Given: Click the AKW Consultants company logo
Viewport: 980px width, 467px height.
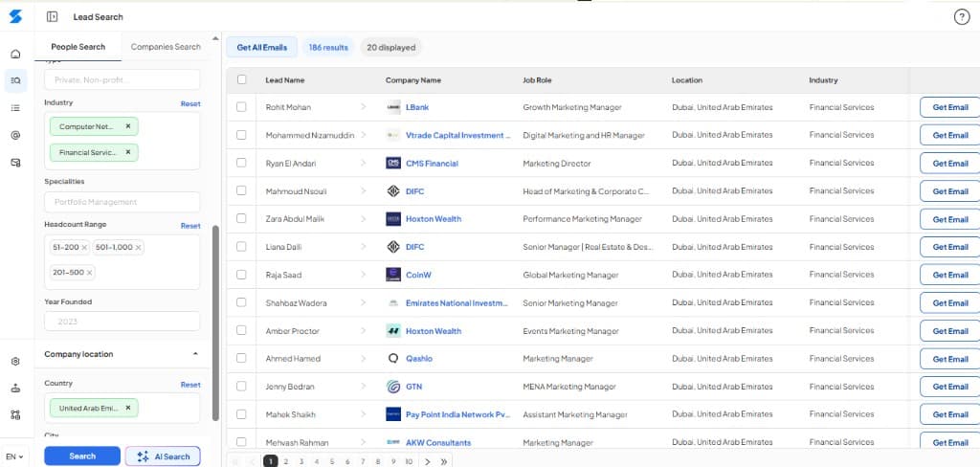Looking at the screenshot, I should pos(393,443).
